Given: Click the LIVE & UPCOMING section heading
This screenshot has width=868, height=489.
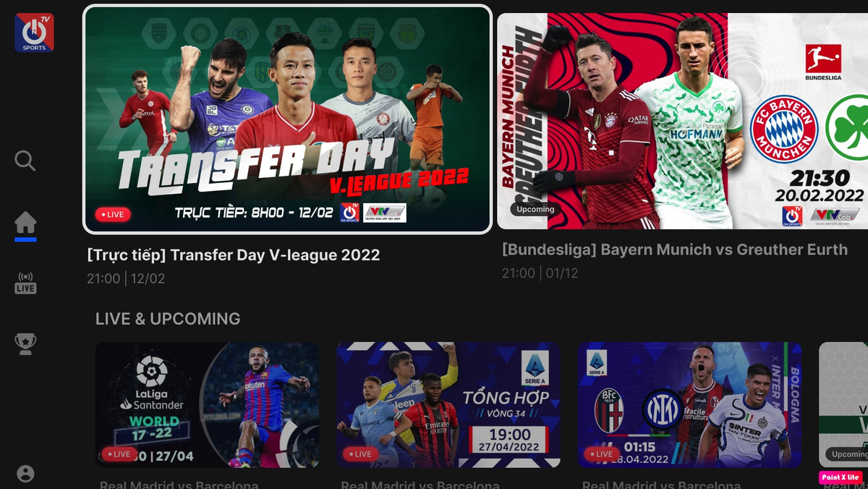Looking at the screenshot, I should pos(168,319).
